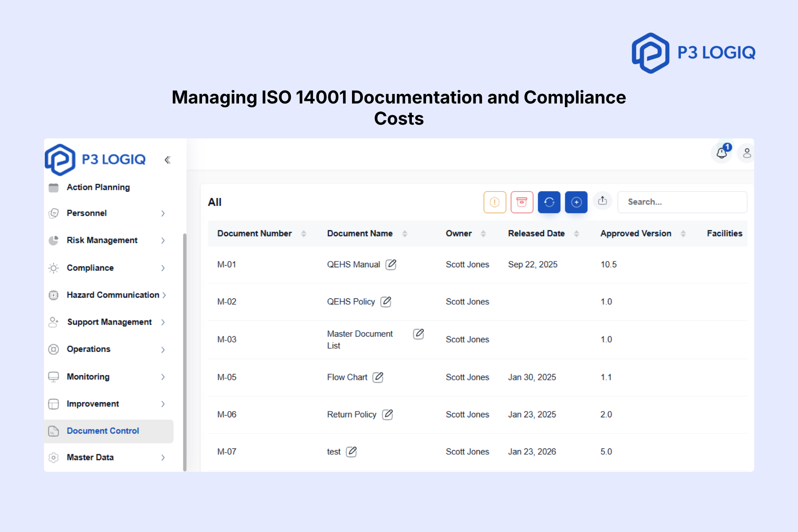The height and width of the screenshot is (532, 798).
Task: Click the export/share upload icon
Action: click(603, 201)
